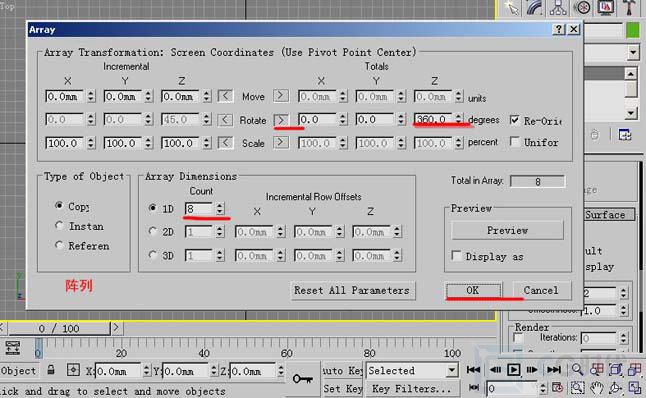The height and width of the screenshot is (398, 646).
Task: Open the Motion command panel tab
Action: (x=583, y=8)
